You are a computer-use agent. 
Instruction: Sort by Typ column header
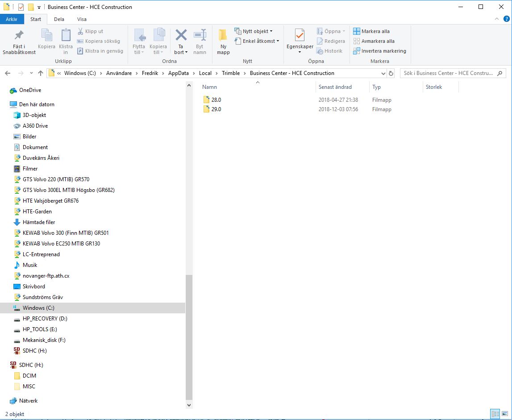(x=396, y=87)
